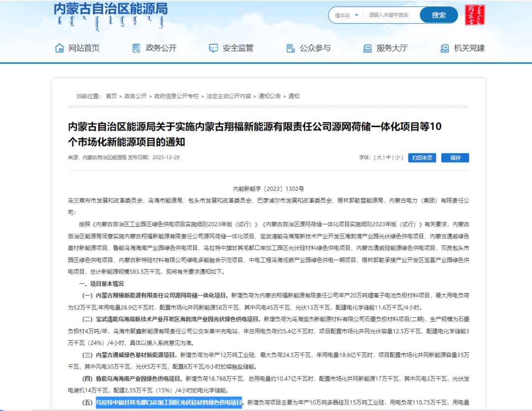Click the icon beside 公众参与
This screenshot has width=532, height=411.
click(x=291, y=48)
